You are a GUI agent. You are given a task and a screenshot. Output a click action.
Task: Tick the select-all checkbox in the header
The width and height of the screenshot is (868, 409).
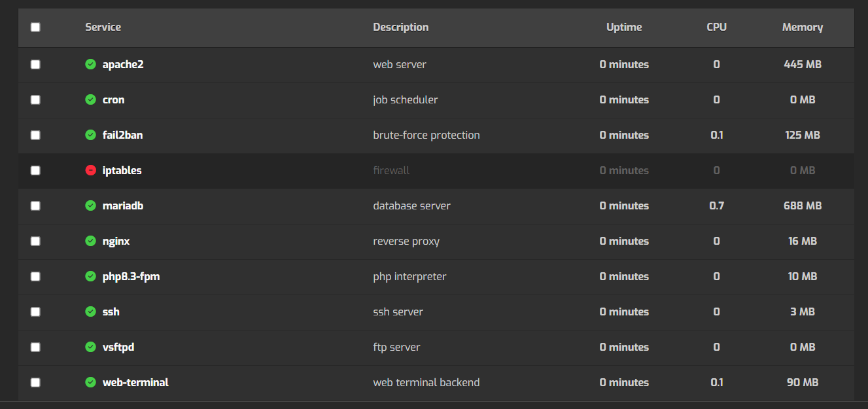(35, 27)
